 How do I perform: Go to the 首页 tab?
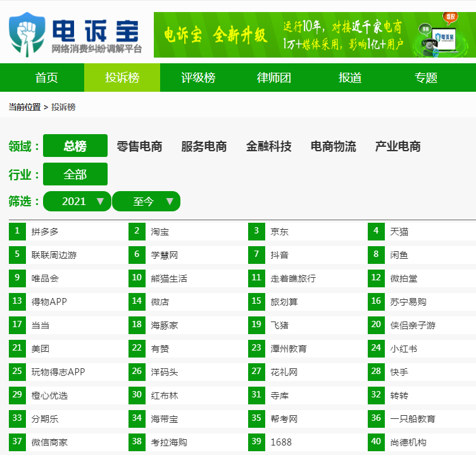pyautogui.click(x=46, y=78)
